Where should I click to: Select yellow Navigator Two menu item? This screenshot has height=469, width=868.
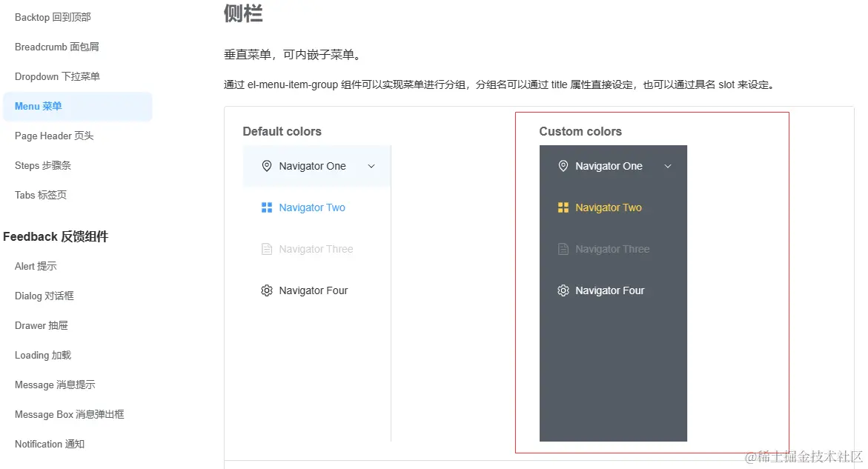click(x=613, y=207)
